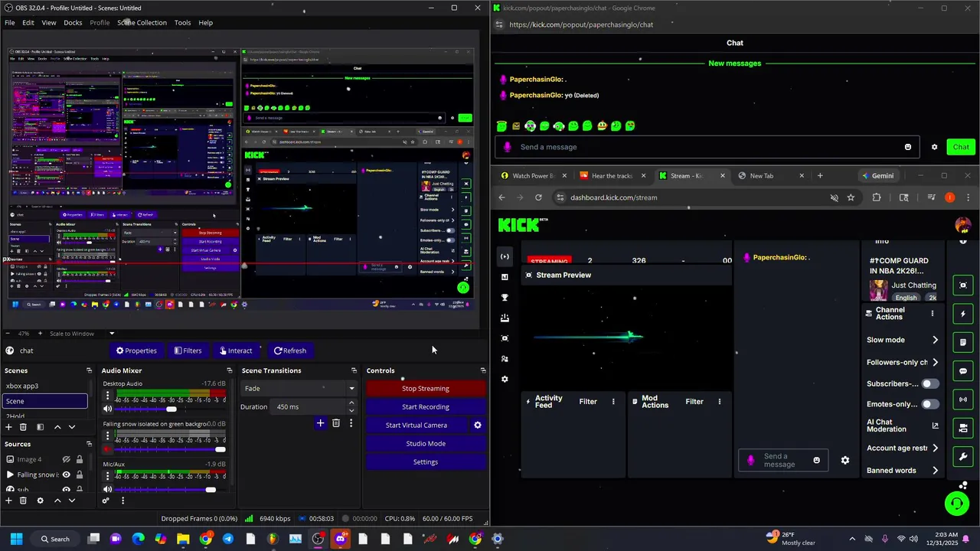Move the selected source down
The image size is (980, 551).
(x=72, y=500)
